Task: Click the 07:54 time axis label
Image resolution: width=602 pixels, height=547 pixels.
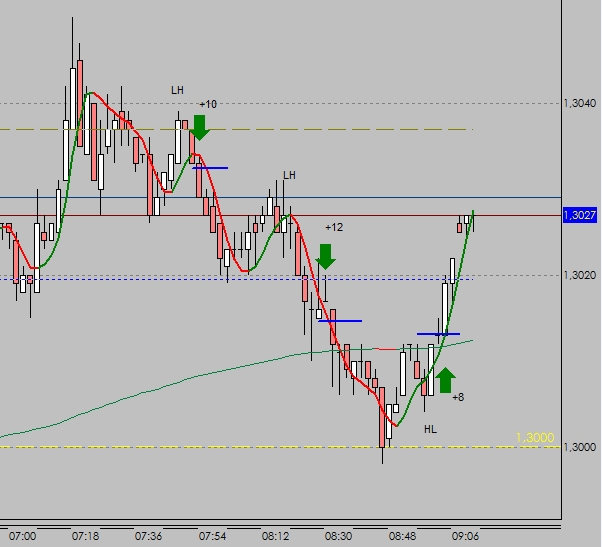Action: (x=212, y=536)
